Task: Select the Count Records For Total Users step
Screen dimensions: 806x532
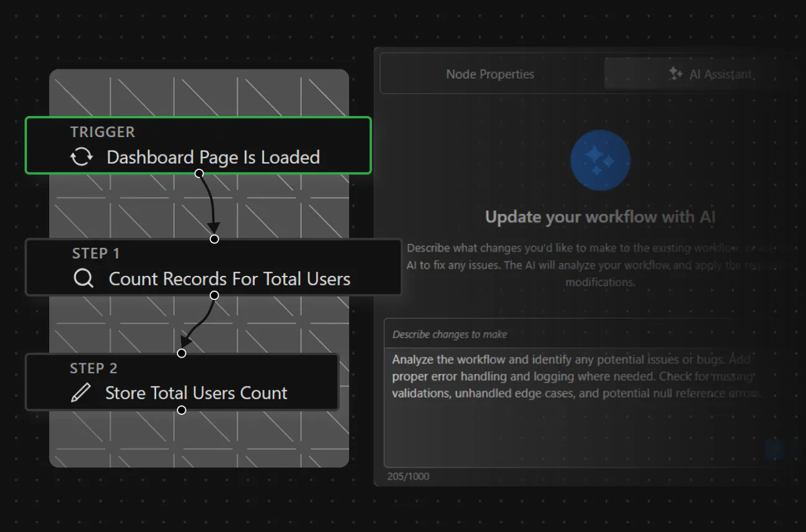Action: click(213, 267)
